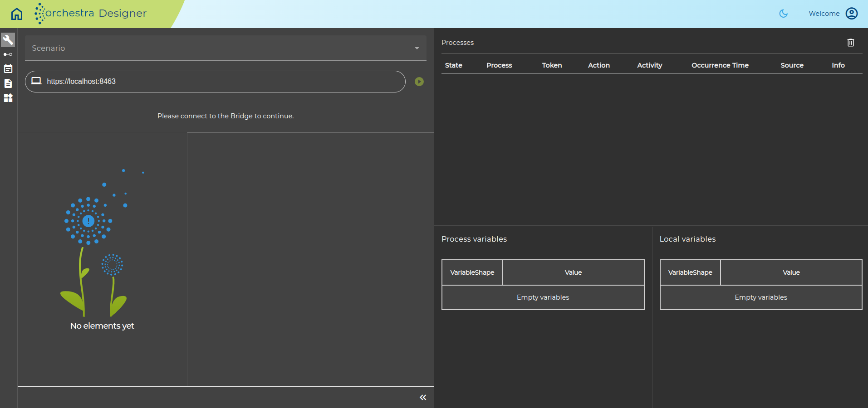Sort by Token column header
Image resolution: width=868 pixels, height=408 pixels.
pyautogui.click(x=552, y=65)
